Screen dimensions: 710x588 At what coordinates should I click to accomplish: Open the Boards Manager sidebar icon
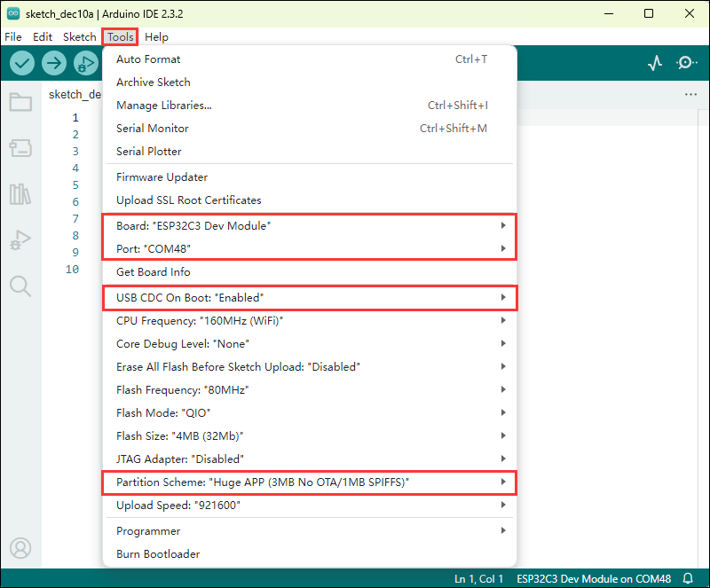coord(20,148)
